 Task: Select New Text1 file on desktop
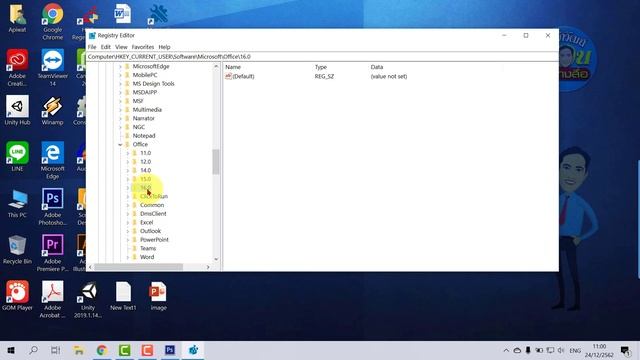(123, 296)
